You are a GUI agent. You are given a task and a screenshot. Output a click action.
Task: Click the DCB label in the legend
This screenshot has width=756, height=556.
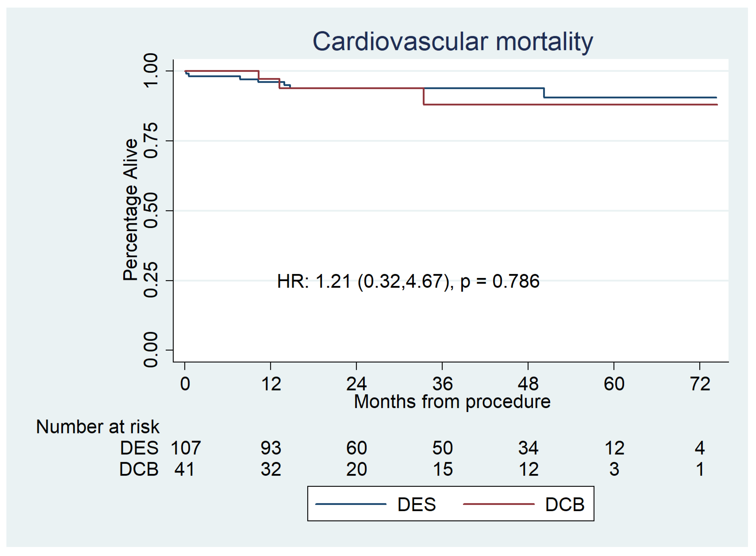tap(565, 505)
